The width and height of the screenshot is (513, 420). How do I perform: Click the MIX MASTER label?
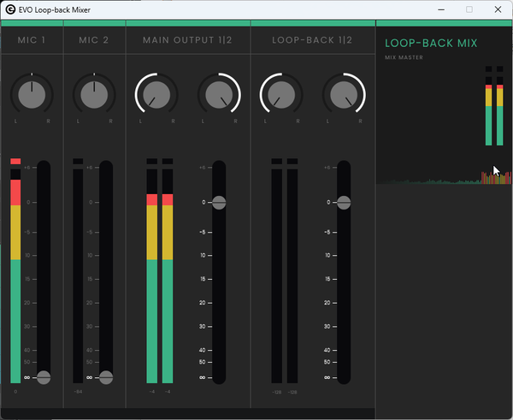404,57
